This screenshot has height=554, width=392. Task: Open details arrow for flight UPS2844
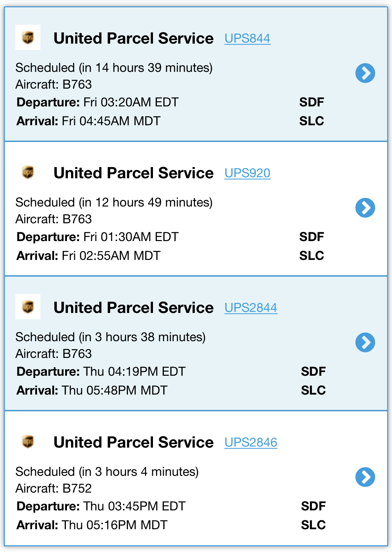(x=365, y=343)
